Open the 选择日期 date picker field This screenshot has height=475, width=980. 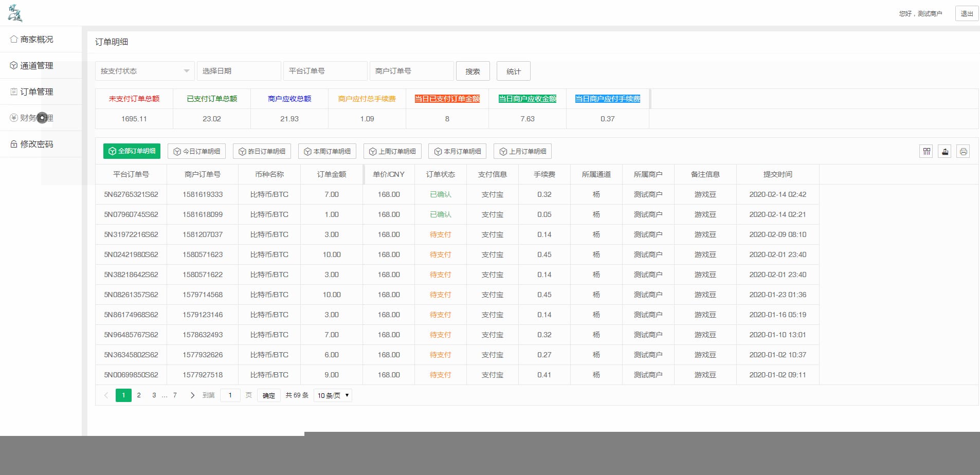pos(239,71)
